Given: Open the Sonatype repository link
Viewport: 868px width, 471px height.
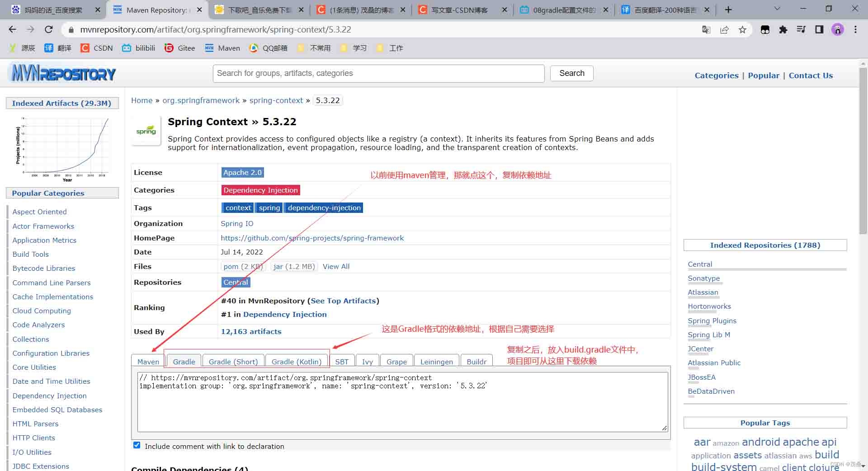Looking at the screenshot, I should [703, 278].
